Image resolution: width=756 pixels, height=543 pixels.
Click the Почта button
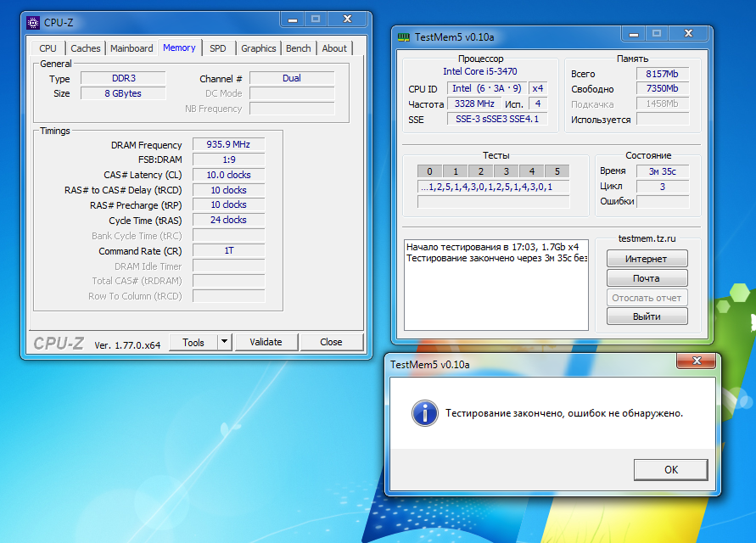(x=647, y=278)
